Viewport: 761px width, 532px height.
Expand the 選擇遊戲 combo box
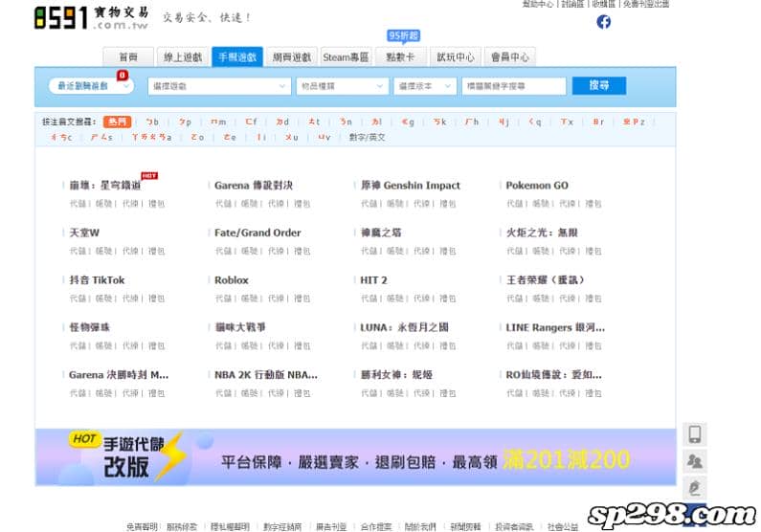coord(219,86)
